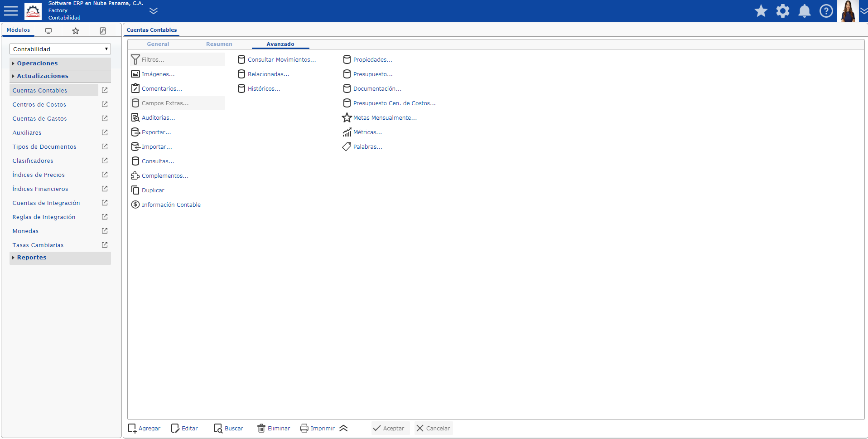Expand the Reportes section

(60, 257)
